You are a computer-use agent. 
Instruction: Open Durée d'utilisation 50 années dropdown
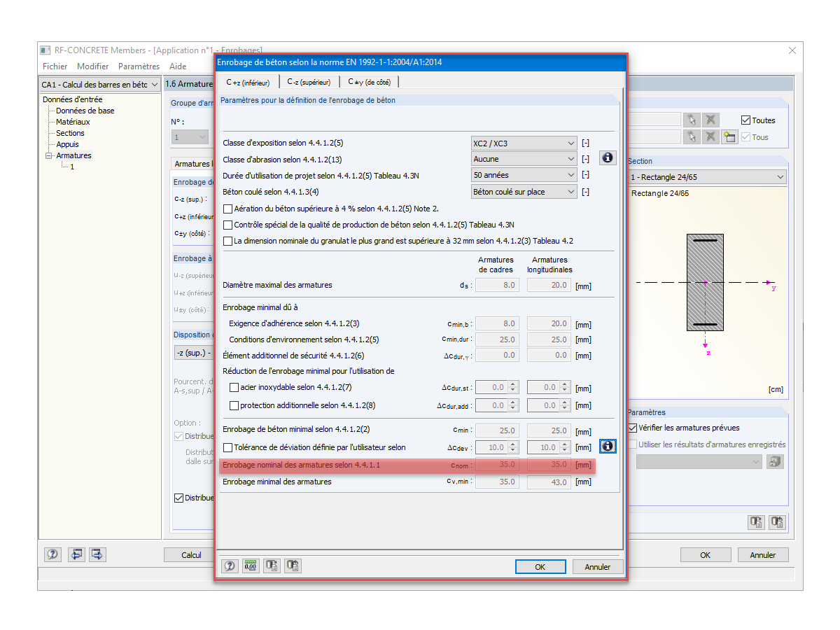point(524,175)
